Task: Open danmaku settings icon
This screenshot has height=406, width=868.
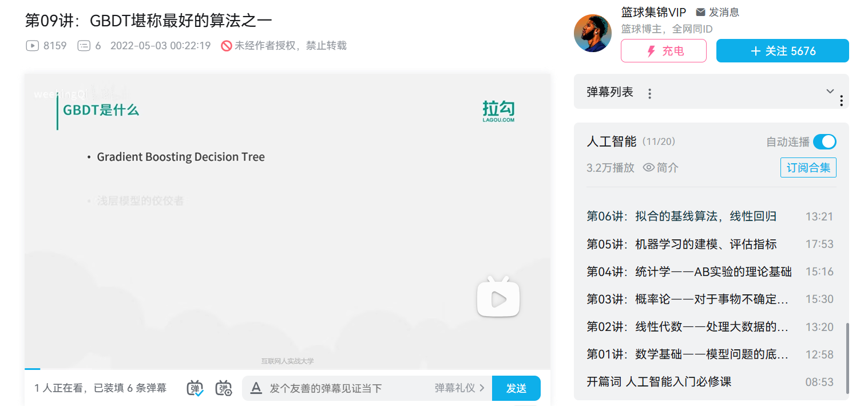Action: point(224,388)
